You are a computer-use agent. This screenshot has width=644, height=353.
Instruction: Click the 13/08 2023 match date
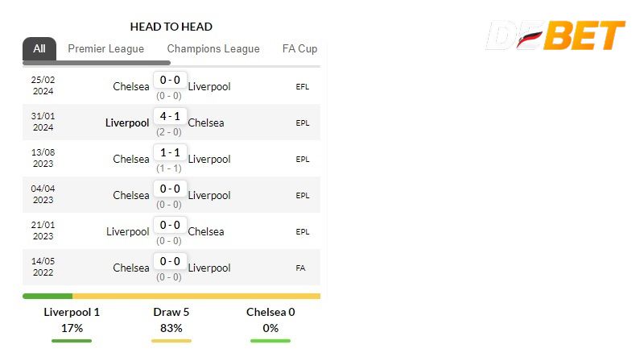pyautogui.click(x=43, y=159)
